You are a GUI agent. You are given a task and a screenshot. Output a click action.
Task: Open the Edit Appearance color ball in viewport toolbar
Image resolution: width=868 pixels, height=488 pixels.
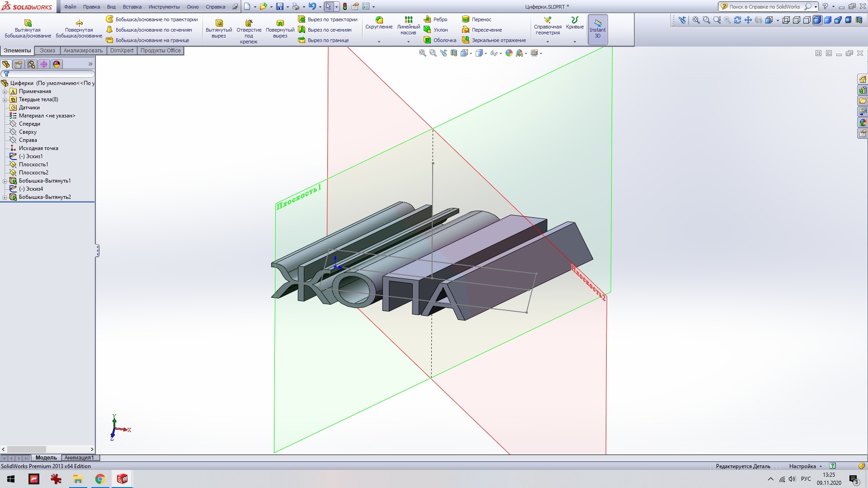point(509,53)
